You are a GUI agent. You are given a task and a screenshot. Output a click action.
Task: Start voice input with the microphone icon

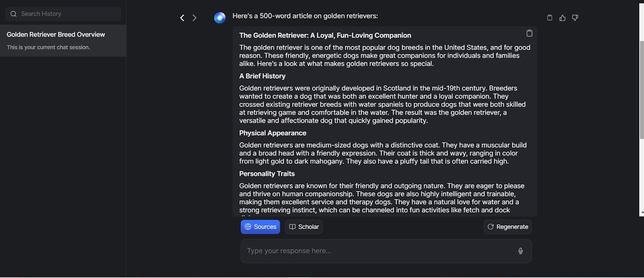pyautogui.click(x=520, y=251)
